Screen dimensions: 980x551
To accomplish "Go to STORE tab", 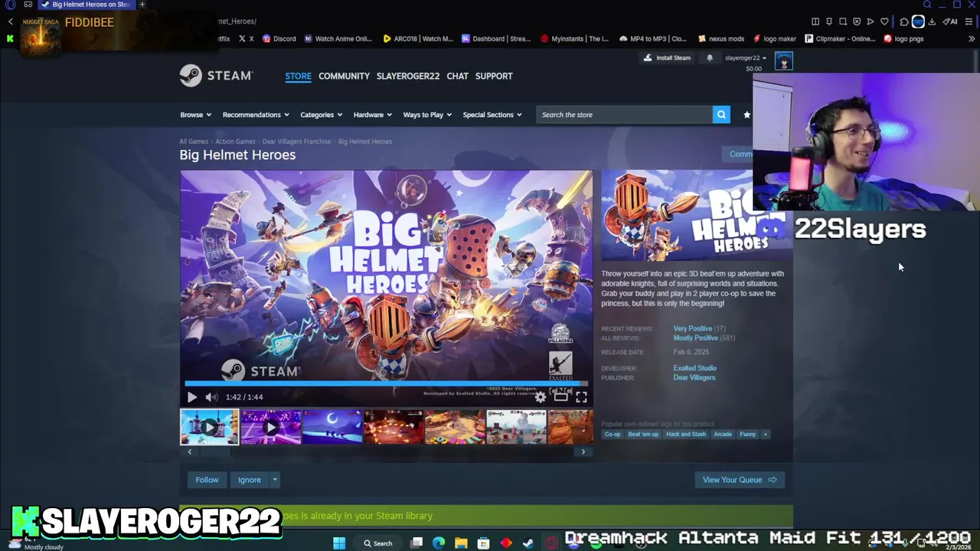I will pyautogui.click(x=298, y=76).
